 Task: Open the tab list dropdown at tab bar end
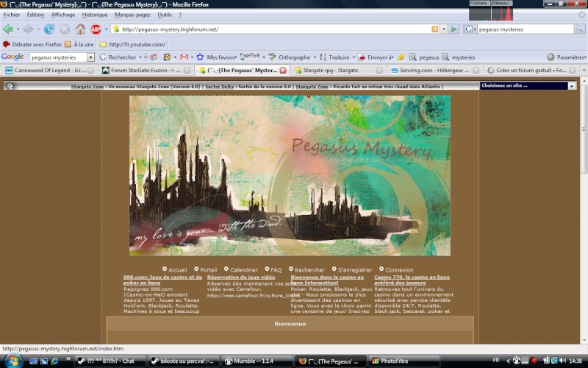[584, 70]
